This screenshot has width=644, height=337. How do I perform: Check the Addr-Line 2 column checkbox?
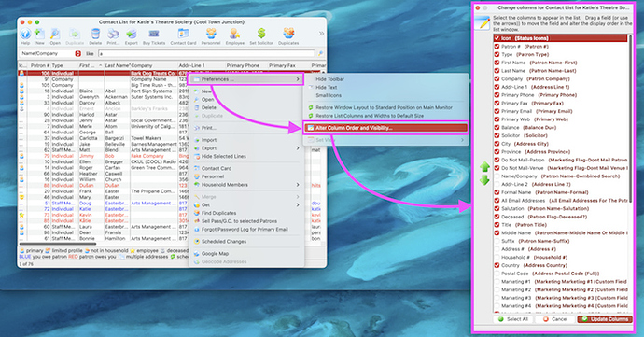(497, 184)
